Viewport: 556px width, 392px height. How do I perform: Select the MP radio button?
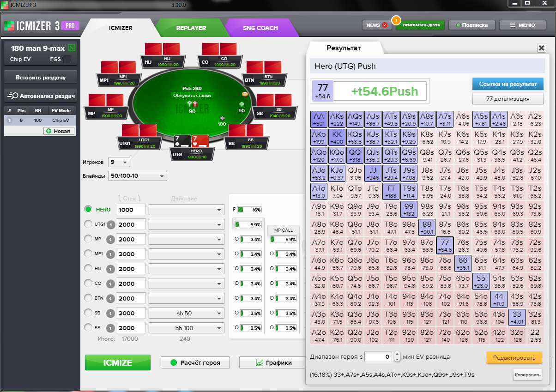88,239
